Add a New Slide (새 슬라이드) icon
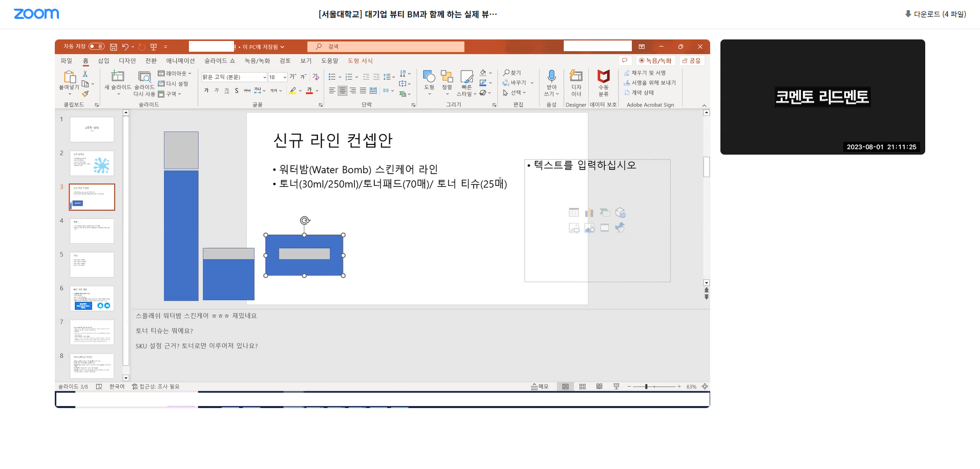980x469 pixels. pyautogui.click(x=118, y=76)
